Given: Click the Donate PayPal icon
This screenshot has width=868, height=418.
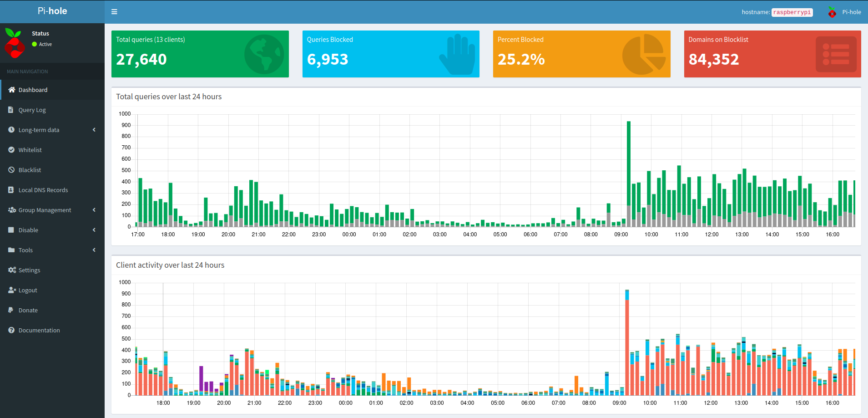Looking at the screenshot, I should pos(11,310).
